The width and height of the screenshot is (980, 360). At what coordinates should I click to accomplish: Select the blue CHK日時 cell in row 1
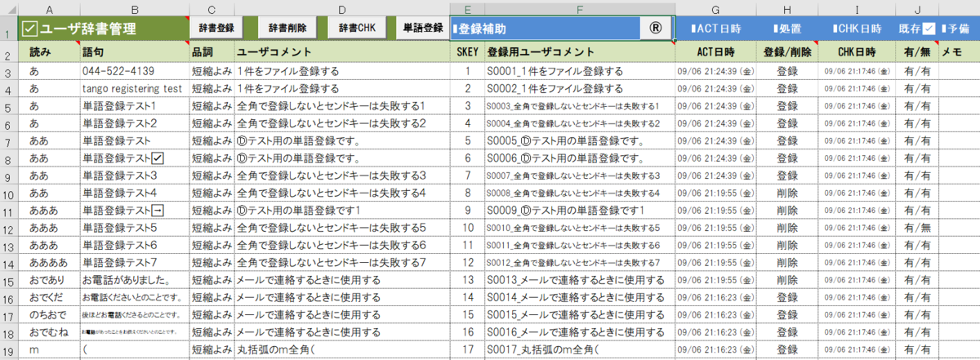(x=857, y=28)
